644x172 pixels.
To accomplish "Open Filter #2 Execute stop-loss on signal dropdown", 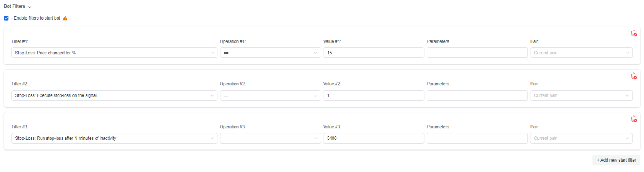I will (114, 95).
